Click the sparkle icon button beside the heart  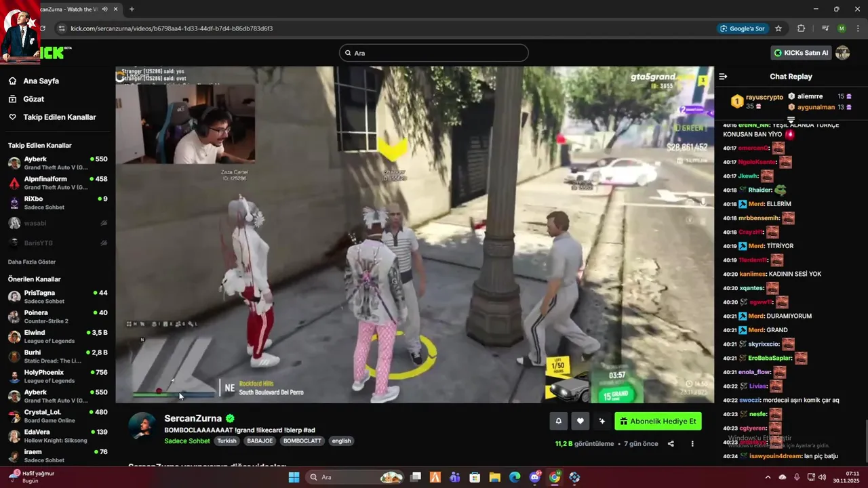[601, 421]
